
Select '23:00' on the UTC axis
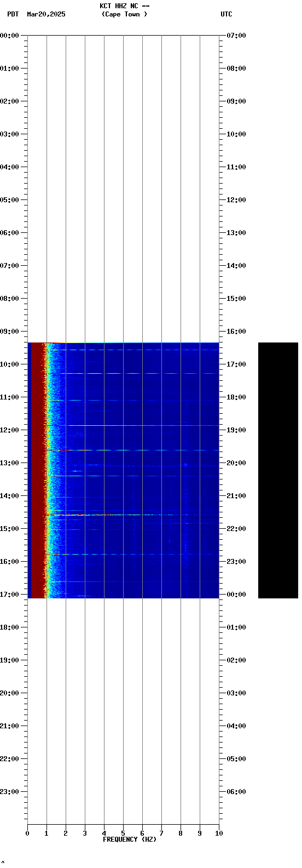click(236, 562)
